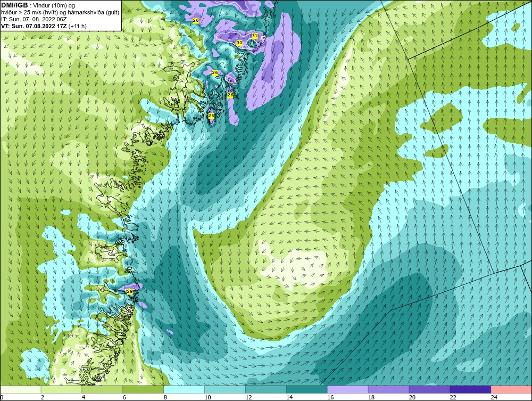The image size is (532, 401).
Task: Click the legend value 20
Action: click(412, 397)
